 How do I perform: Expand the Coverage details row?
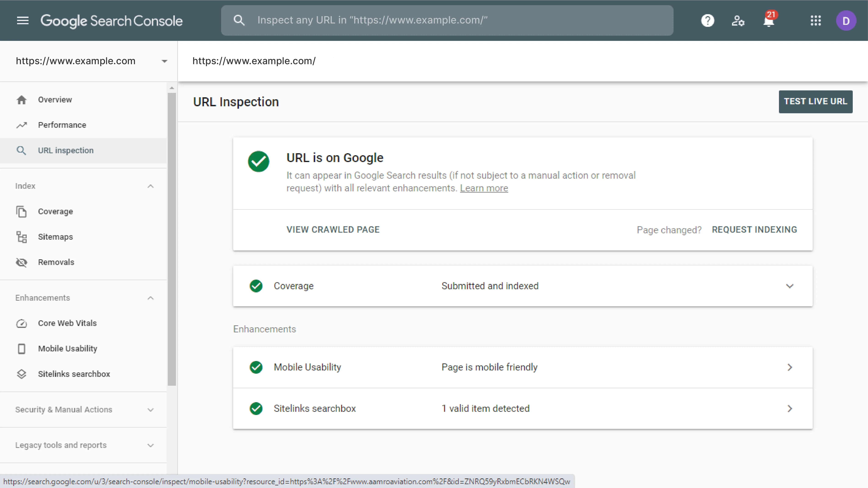point(789,286)
